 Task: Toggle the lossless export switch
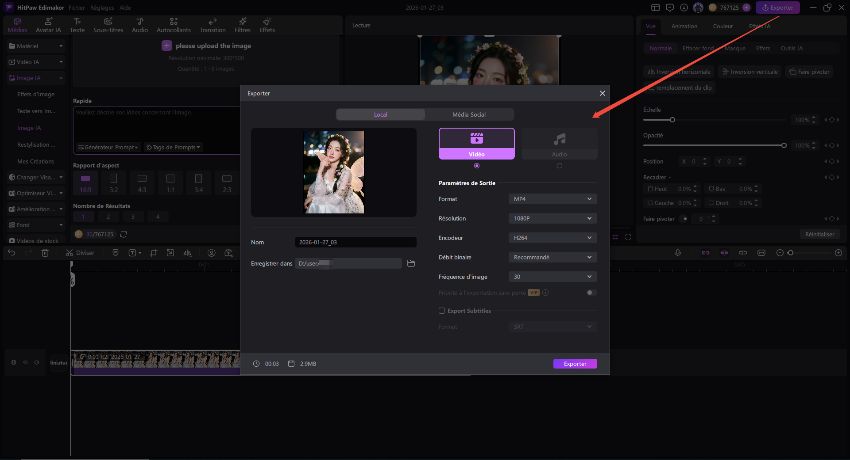coord(592,293)
